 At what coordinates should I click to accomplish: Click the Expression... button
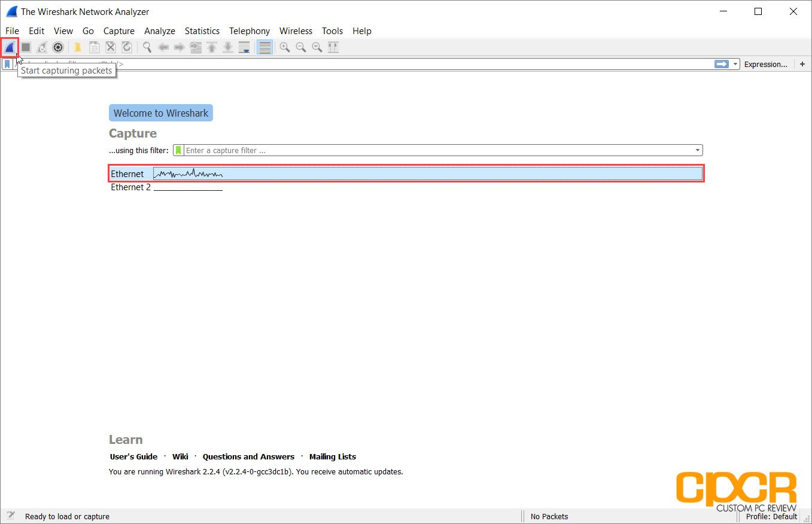pyautogui.click(x=766, y=64)
